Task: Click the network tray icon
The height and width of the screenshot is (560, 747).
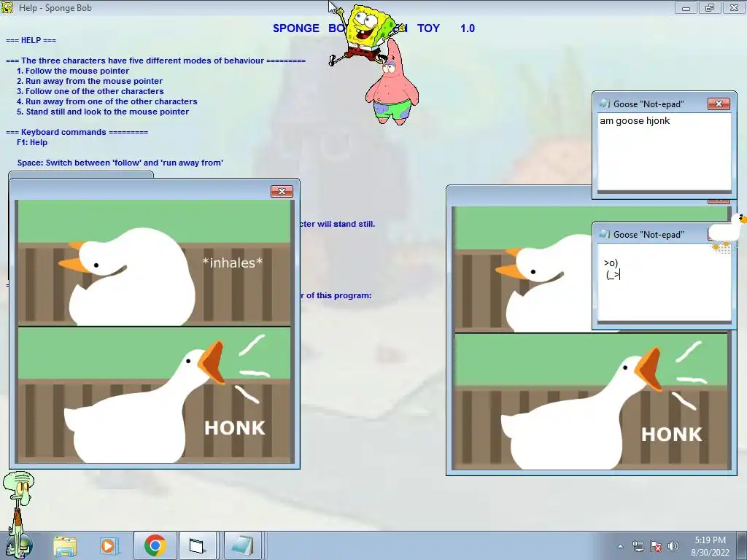Action: tap(638, 546)
